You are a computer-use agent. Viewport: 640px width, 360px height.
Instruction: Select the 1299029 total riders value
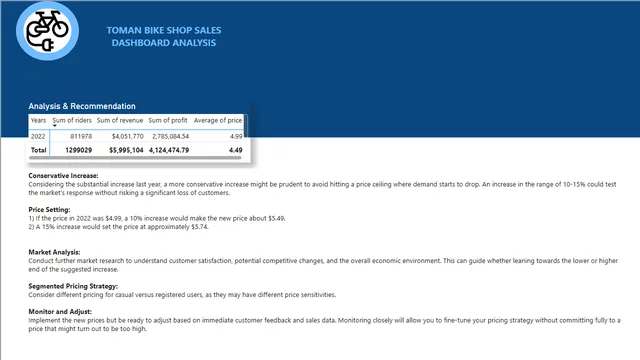pos(78,150)
